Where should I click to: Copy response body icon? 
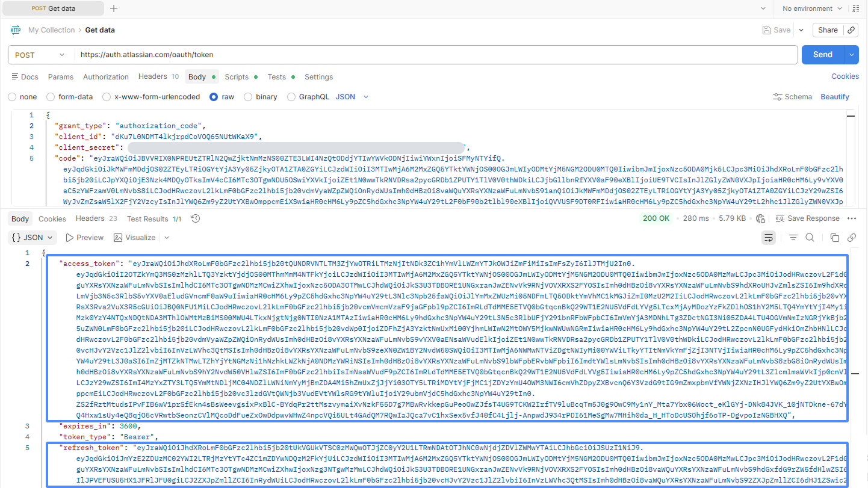(835, 238)
